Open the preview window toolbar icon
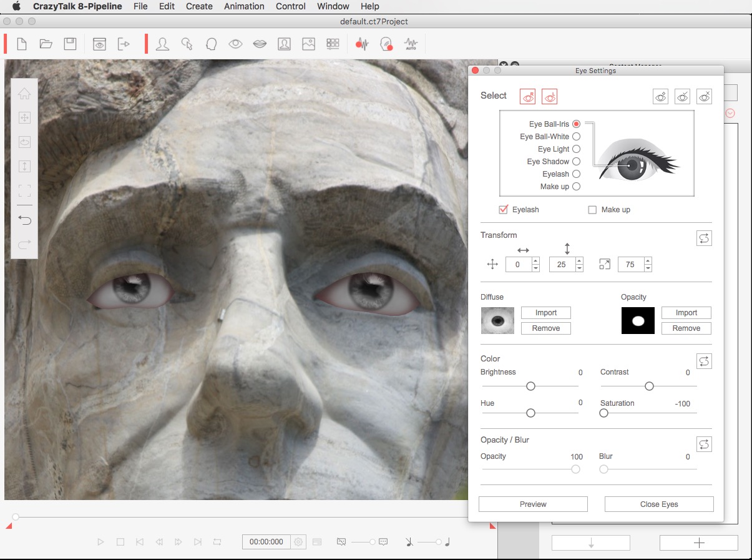Image resolution: width=752 pixels, height=560 pixels. 99,44
